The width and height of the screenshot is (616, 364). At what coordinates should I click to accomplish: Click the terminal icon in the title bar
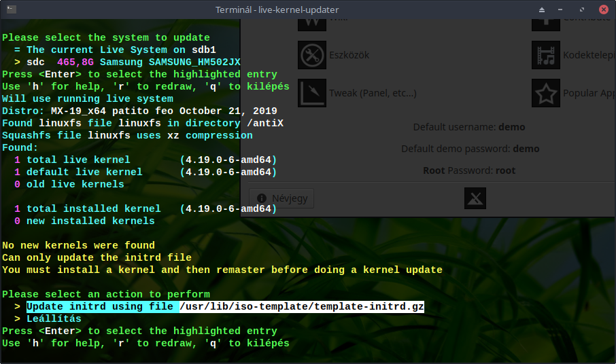point(12,10)
